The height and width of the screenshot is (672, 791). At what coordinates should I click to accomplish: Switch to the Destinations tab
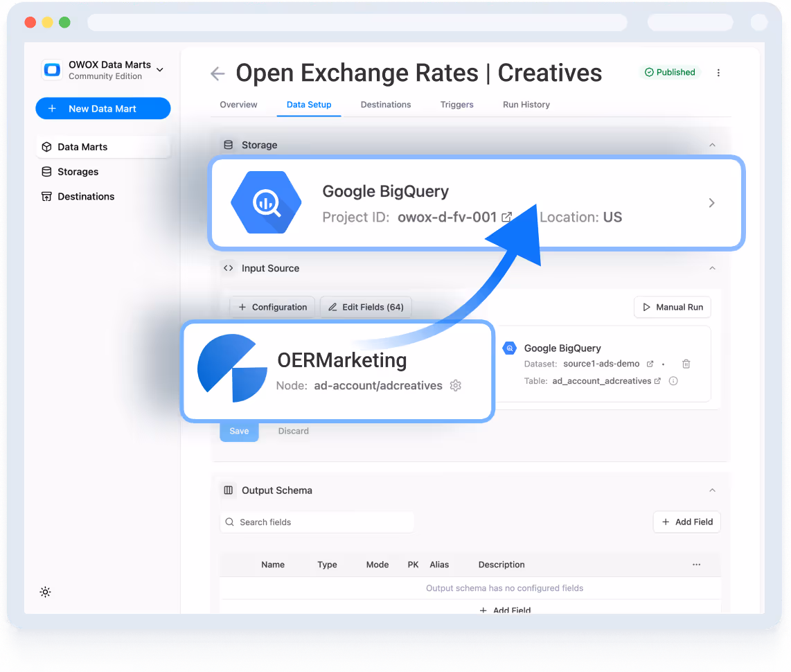(x=386, y=105)
